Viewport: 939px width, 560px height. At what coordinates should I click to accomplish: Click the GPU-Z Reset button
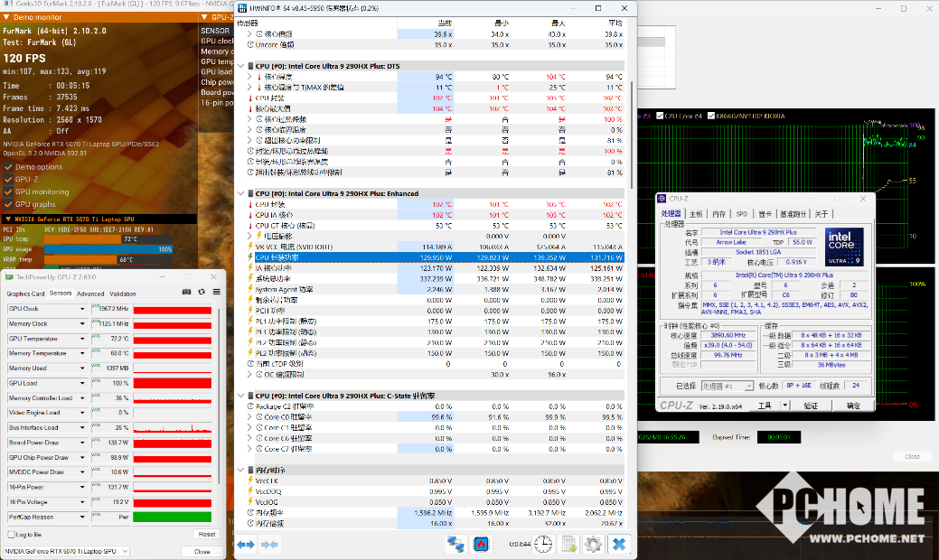(x=207, y=534)
